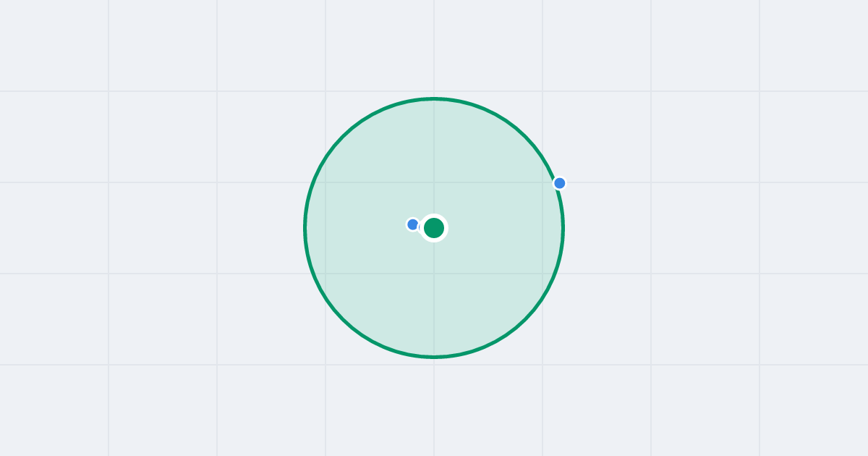Select the blue point left of center
The width and height of the screenshot is (868, 456).
(x=413, y=224)
